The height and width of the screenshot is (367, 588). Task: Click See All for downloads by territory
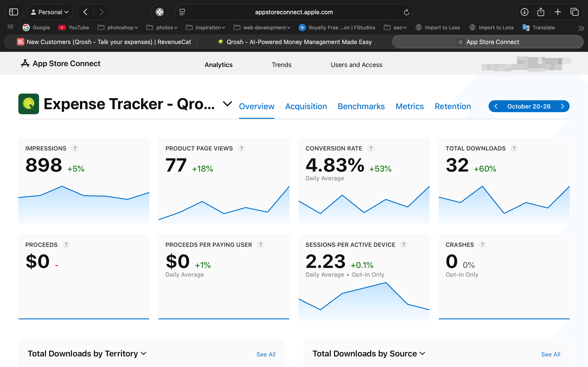266,354
